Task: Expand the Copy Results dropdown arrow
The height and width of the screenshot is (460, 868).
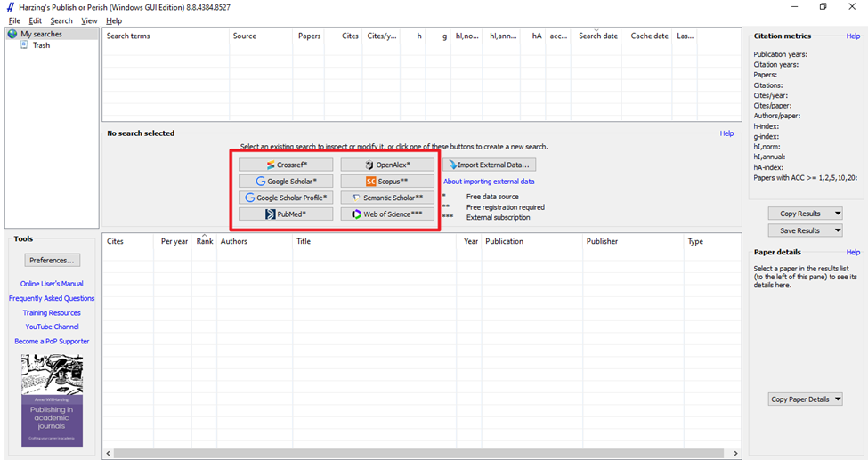Action: (x=838, y=214)
